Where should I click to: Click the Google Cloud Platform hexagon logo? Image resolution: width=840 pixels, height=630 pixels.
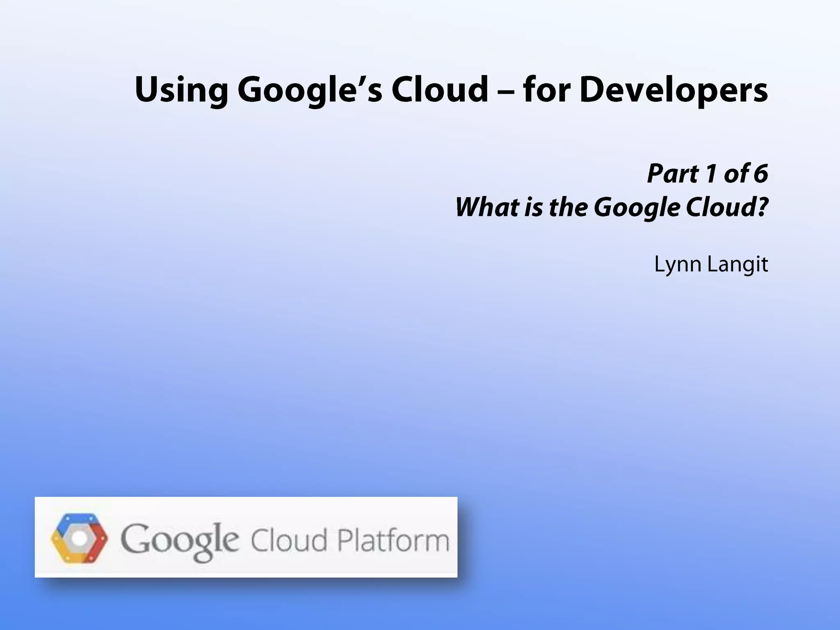79,538
